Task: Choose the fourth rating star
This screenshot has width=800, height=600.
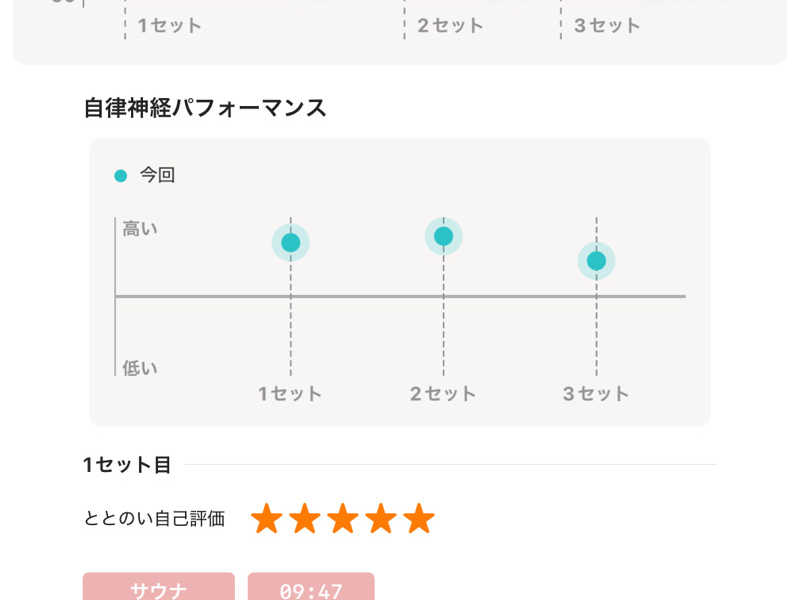Action: point(380,518)
